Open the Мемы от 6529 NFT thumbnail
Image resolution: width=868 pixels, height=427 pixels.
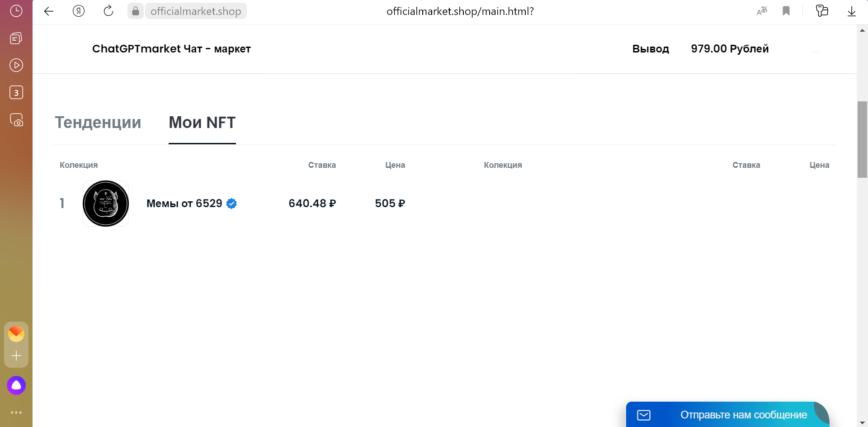(105, 203)
